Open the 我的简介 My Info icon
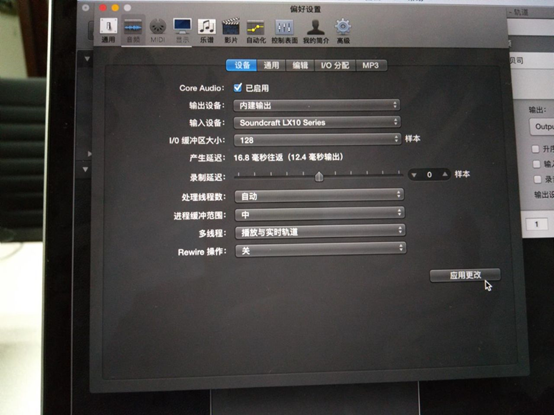554x415 pixels. pyautogui.click(x=316, y=31)
